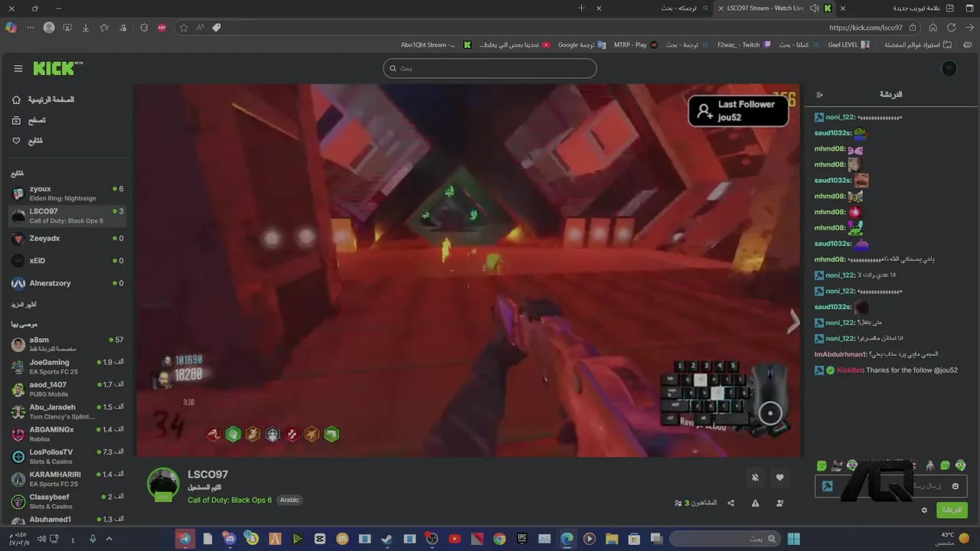Share the stream with the share icon
This screenshot has width=980, height=551.
click(731, 503)
